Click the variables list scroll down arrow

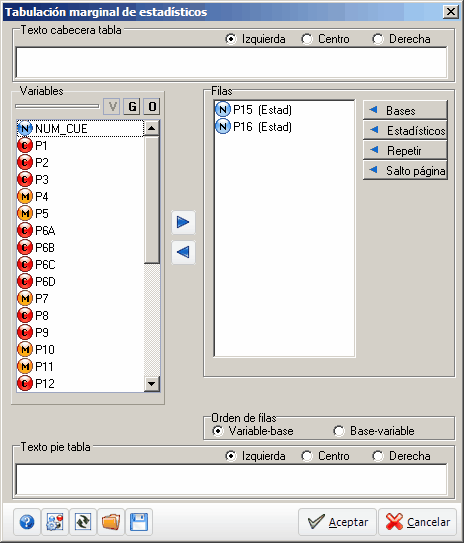[x=152, y=383]
